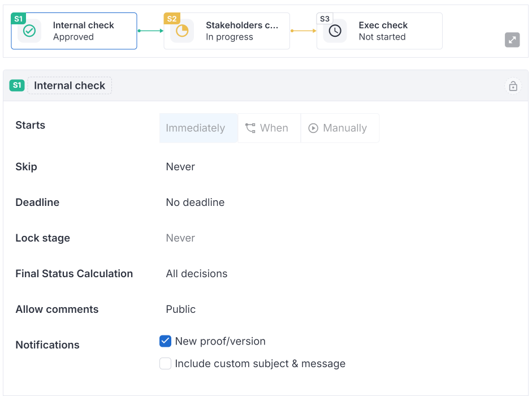
Task: Edit the Internal check stage name field
Action: (70, 86)
